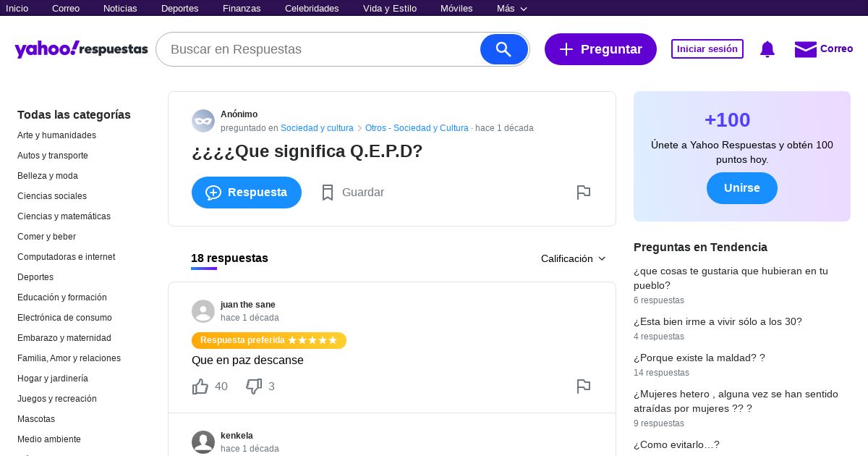The image size is (868, 456).
Task: Open Educación y formación category
Action: click(62, 297)
